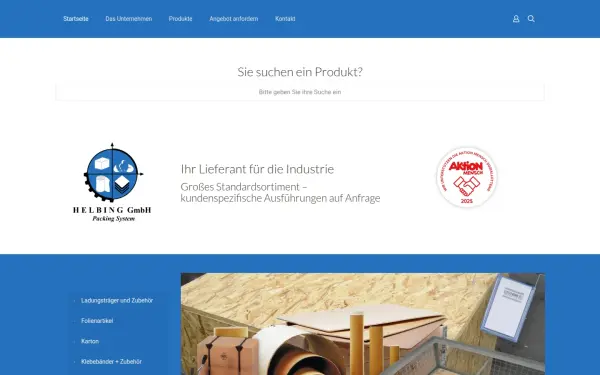Click the search magnifier icon in header

(531, 19)
